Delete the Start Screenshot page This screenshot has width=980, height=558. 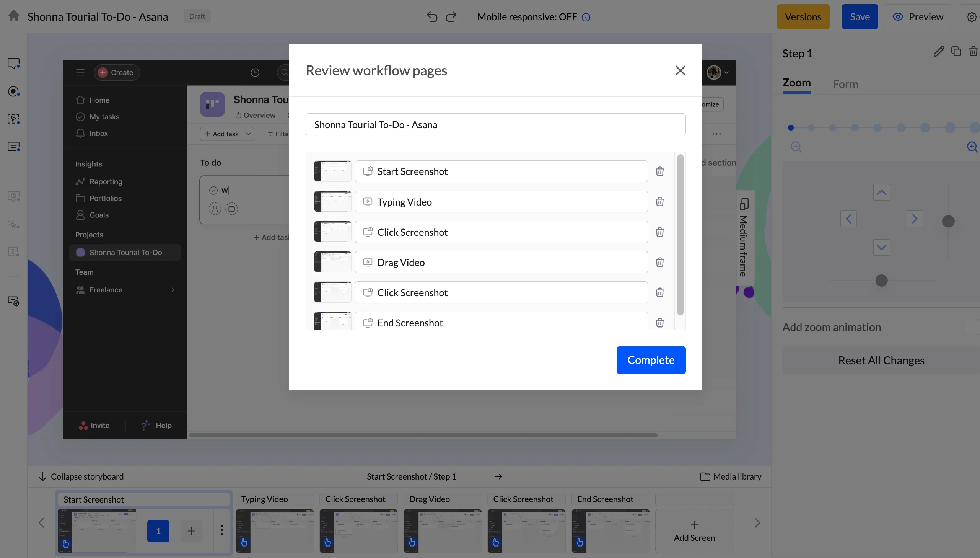pyautogui.click(x=659, y=171)
